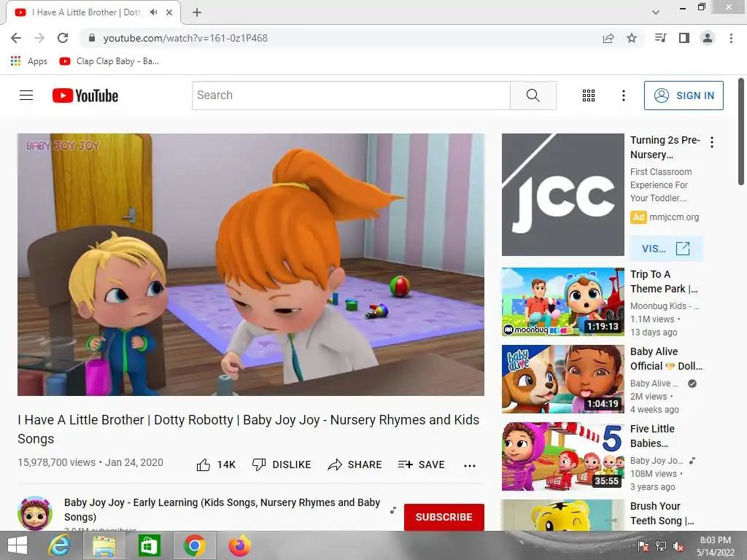Share this page icon in address bar

[608, 38]
